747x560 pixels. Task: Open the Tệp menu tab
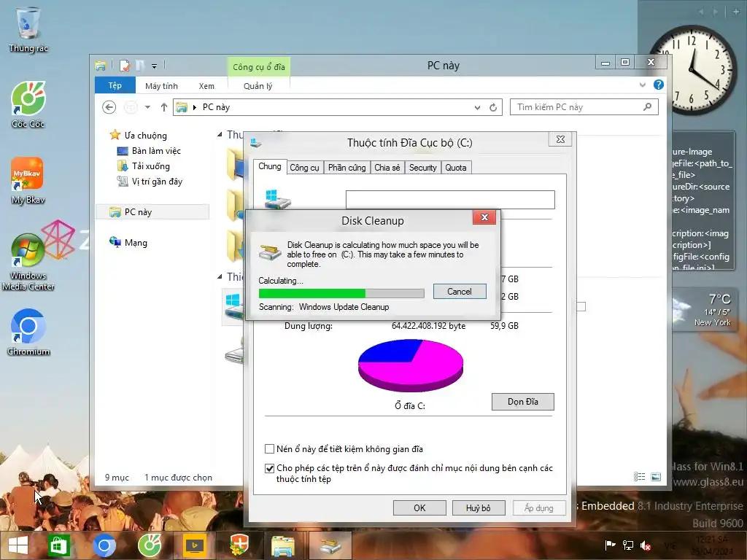point(115,85)
